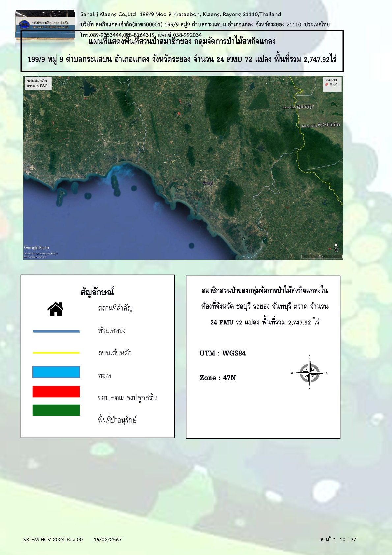This screenshot has width=392, height=555.
Task: Click the north arrow on the satellite map
Action: coord(336,247)
